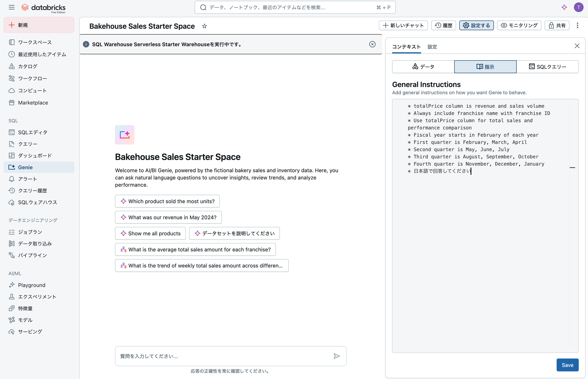
Task: Open ワークフロー in the sidebar
Action: 39,79
